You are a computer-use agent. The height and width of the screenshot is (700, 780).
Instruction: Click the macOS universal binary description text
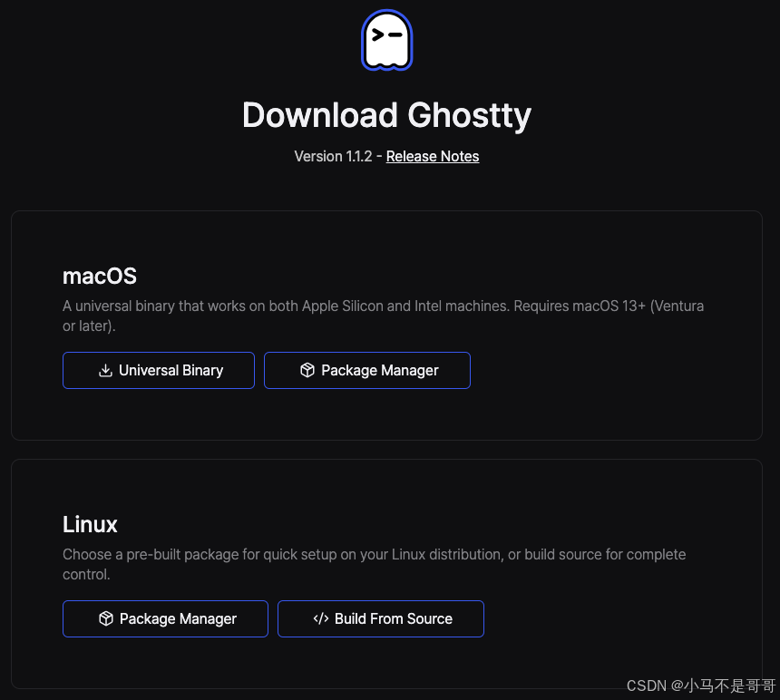(x=383, y=316)
